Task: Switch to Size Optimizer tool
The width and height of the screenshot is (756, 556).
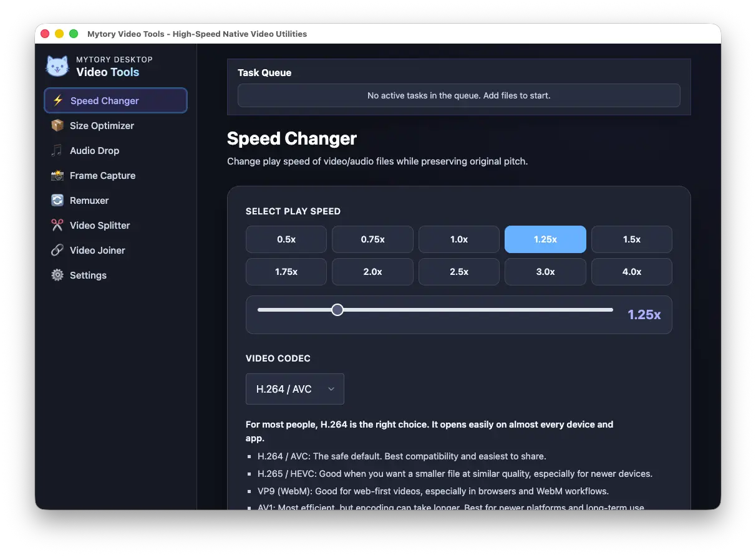Action: tap(115, 125)
